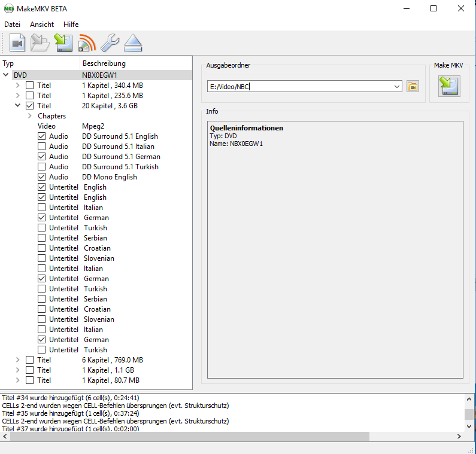Browse for output folder with folder icon
476x454 pixels.
coord(413,87)
